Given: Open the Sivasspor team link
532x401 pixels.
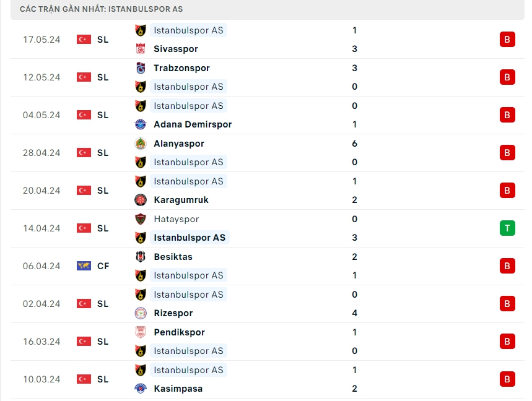Looking at the screenshot, I should pyautogui.click(x=176, y=49).
